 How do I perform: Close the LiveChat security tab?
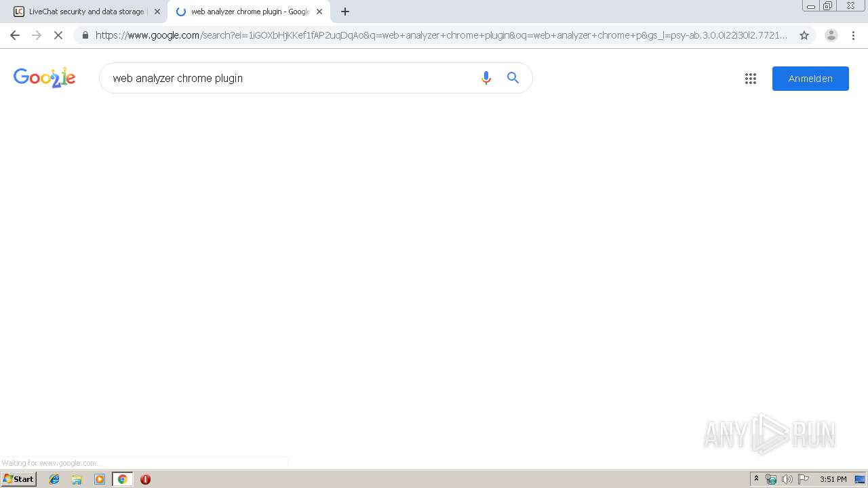point(157,12)
